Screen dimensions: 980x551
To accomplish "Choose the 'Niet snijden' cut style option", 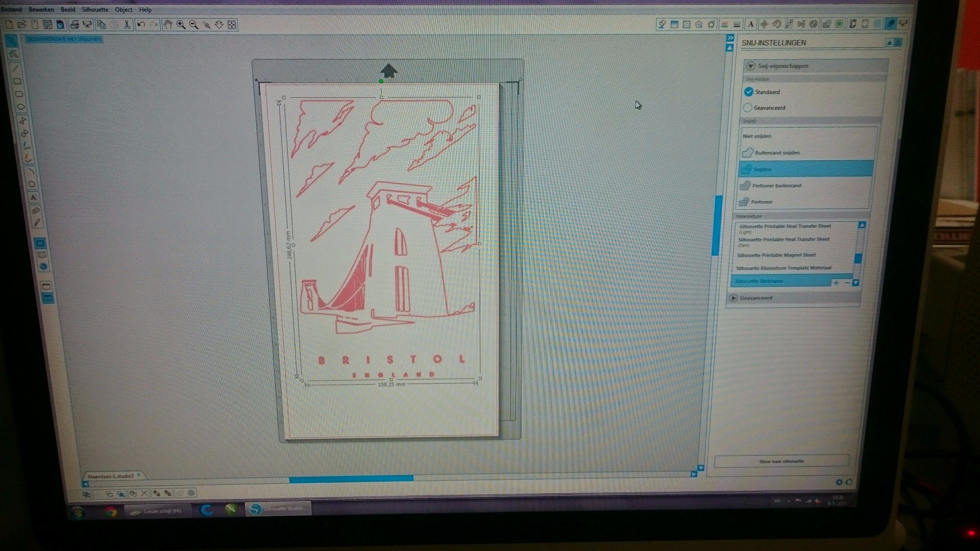I will 757,136.
